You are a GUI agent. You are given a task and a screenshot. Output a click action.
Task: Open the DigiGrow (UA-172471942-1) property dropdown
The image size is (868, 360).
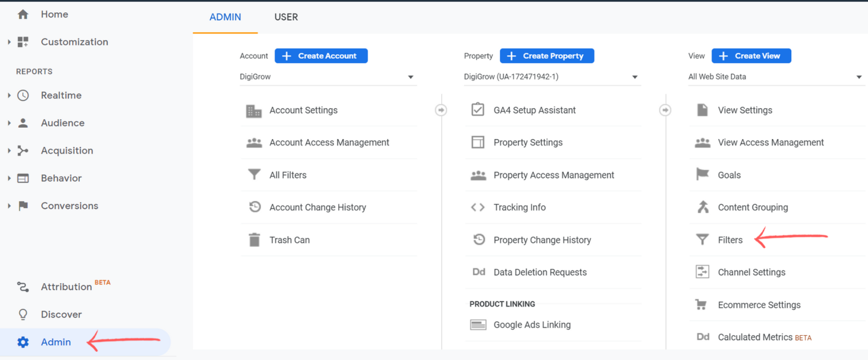552,77
